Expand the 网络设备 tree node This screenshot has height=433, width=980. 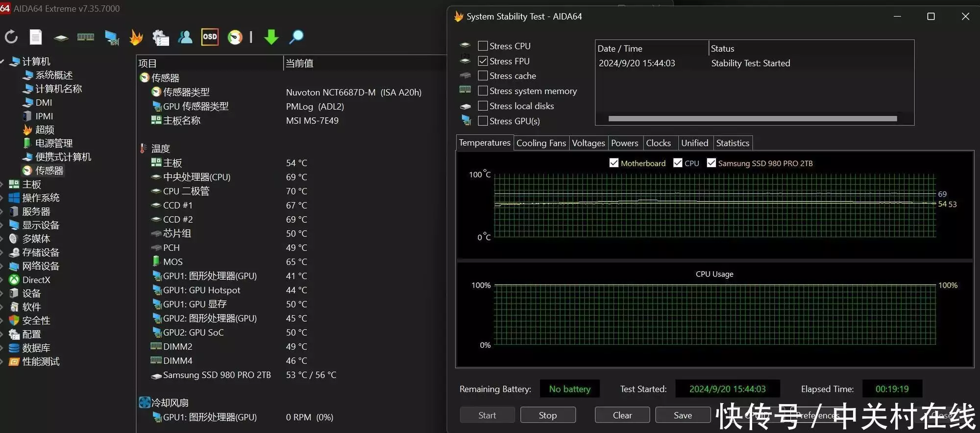tap(2, 266)
